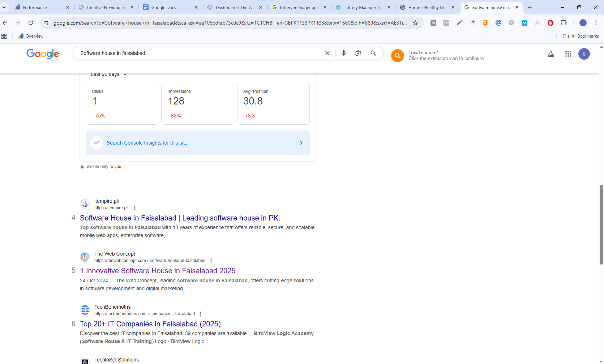Close the Google Docs tab

pos(196,7)
